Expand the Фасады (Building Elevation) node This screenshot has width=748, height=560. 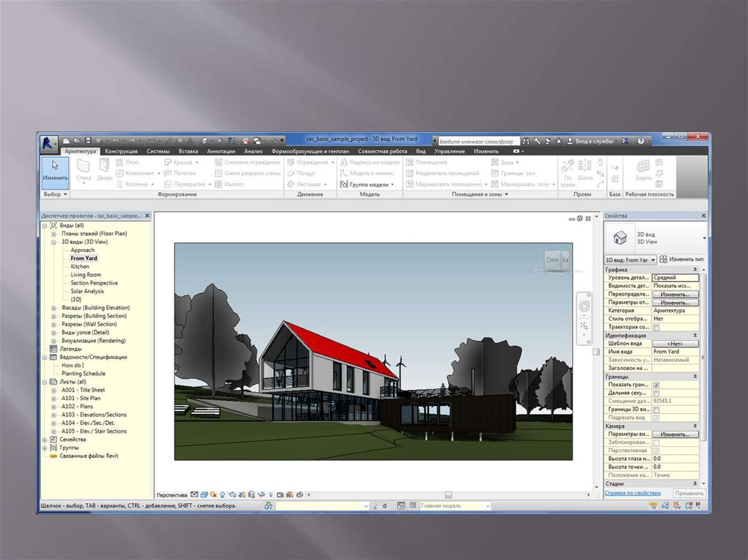[54, 308]
